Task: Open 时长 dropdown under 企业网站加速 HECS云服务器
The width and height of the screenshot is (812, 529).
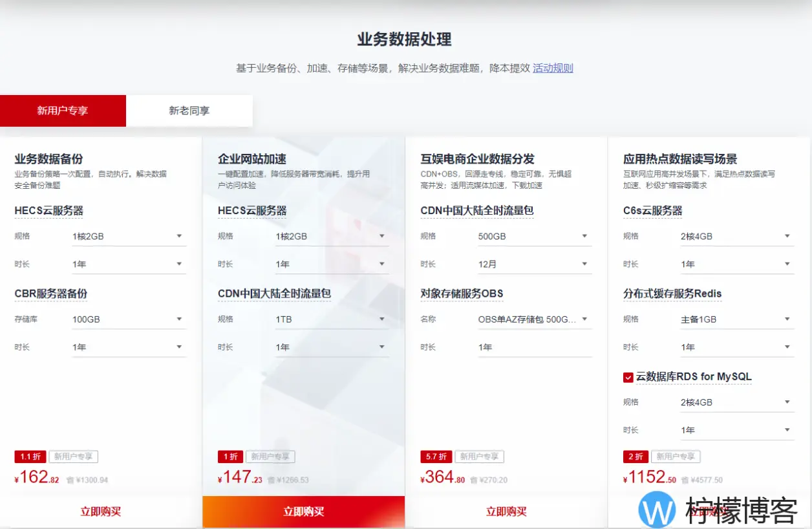Action: click(332, 264)
